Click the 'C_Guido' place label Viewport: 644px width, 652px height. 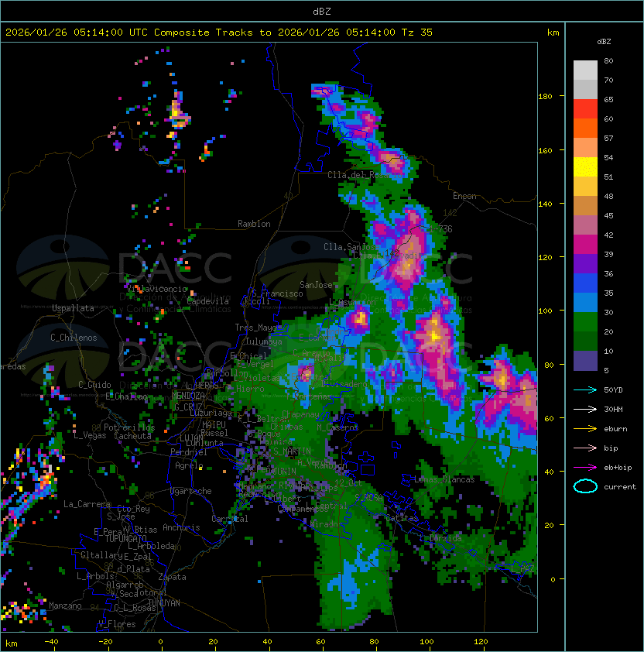tap(94, 385)
